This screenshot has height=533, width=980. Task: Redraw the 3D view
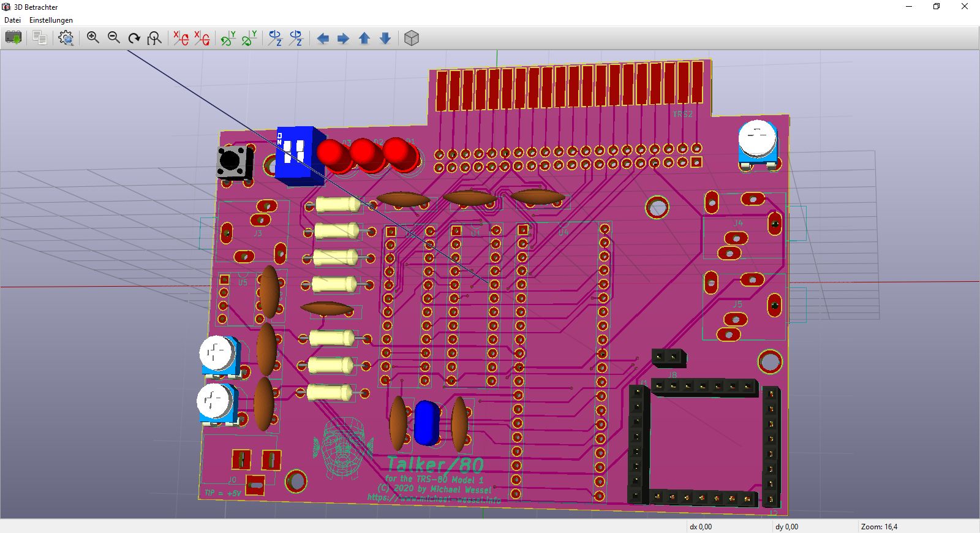[x=134, y=38]
